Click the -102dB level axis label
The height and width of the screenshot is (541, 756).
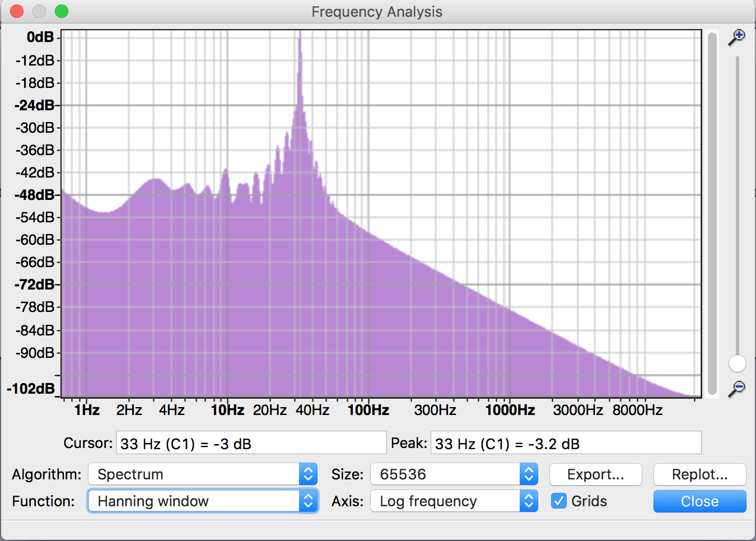[31, 389]
